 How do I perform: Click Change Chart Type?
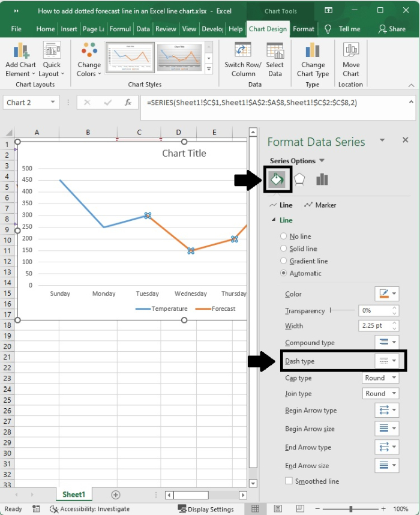coord(313,60)
